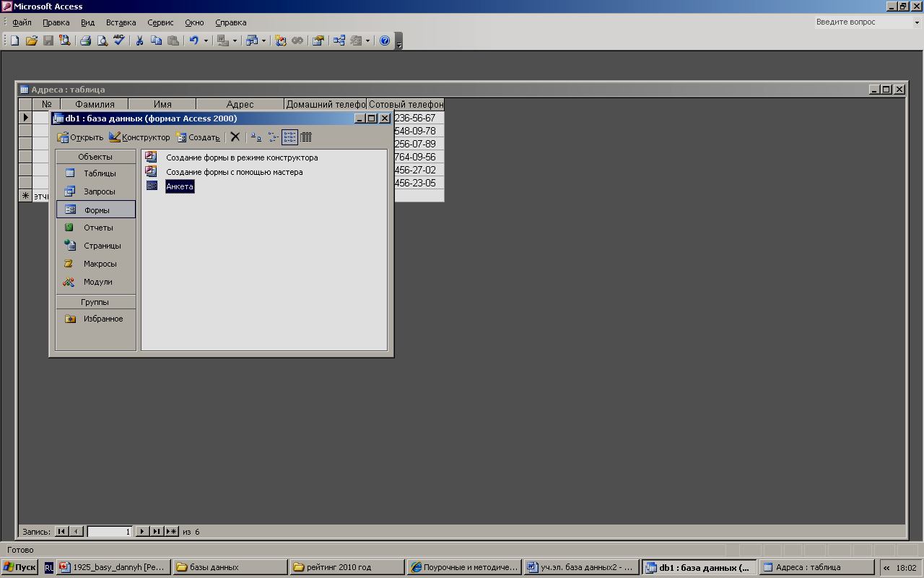The image size is (924, 578).
Task: Select Страницы in the Objects pane
Action: click(x=95, y=246)
